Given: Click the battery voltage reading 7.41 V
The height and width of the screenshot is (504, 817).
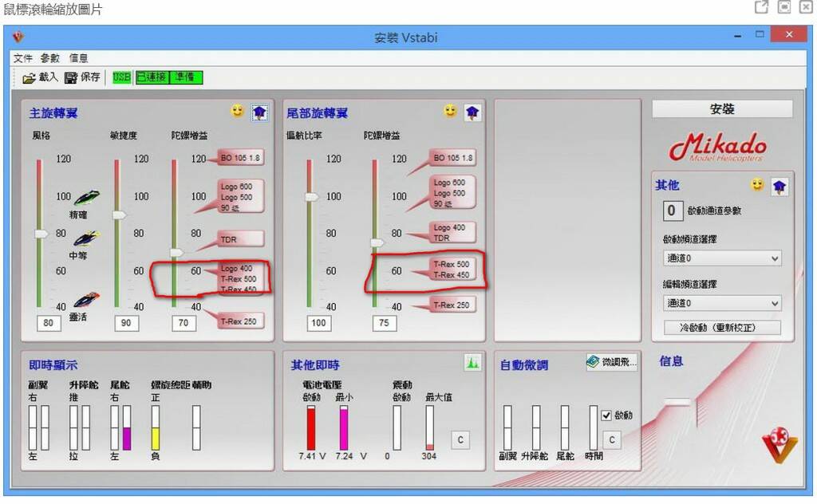Looking at the screenshot, I should point(312,456).
